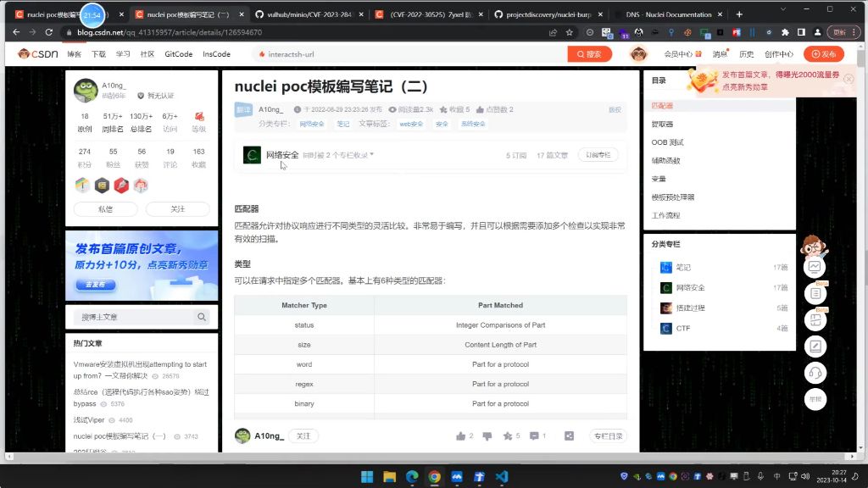The width and height of the screenshot is (868, 488).
Task: Click the web安全 article tag
Action: point(411,124)
